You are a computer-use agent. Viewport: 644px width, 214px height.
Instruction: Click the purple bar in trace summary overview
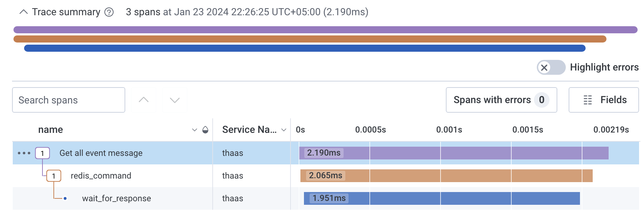tap(325, 30)
